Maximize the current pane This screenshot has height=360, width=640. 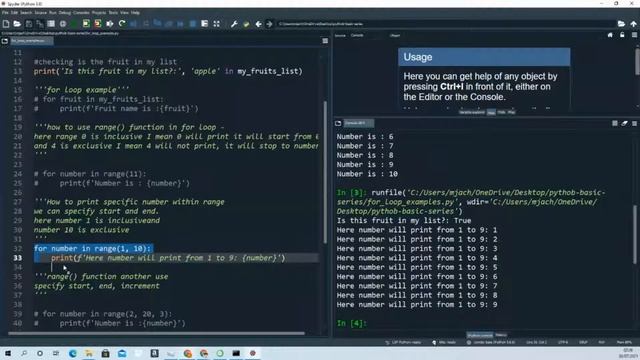(217, 24)
